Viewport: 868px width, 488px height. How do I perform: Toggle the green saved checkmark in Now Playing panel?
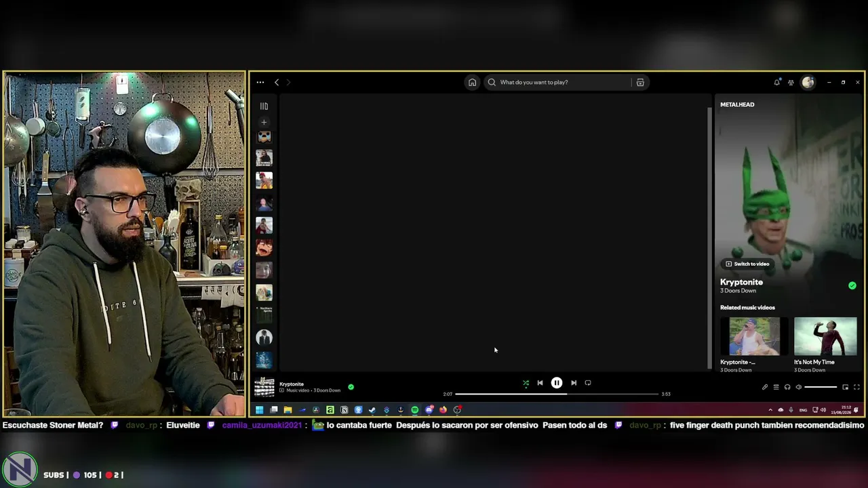click(852, 285)
